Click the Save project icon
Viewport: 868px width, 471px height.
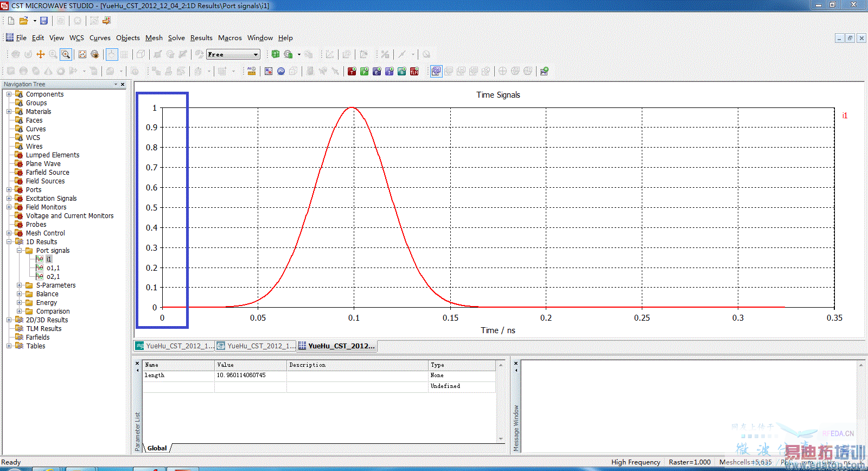point(44,21)
